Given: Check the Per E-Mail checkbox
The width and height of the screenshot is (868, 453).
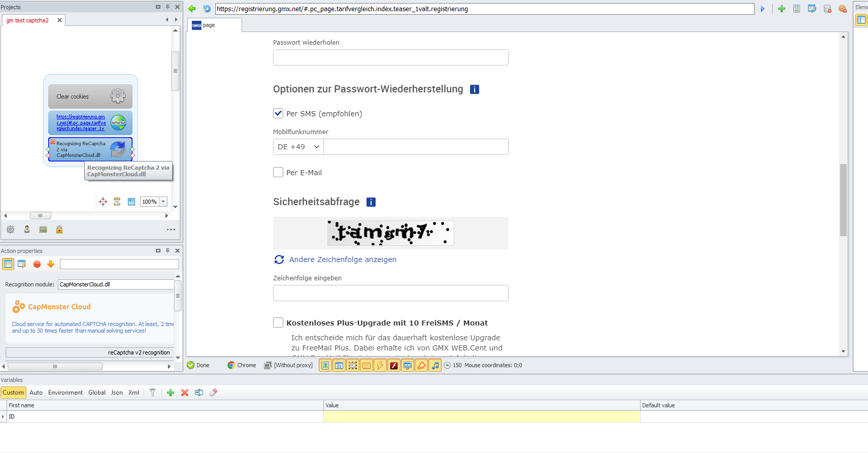Looking at the screenshot, I should tap(278, 172).
